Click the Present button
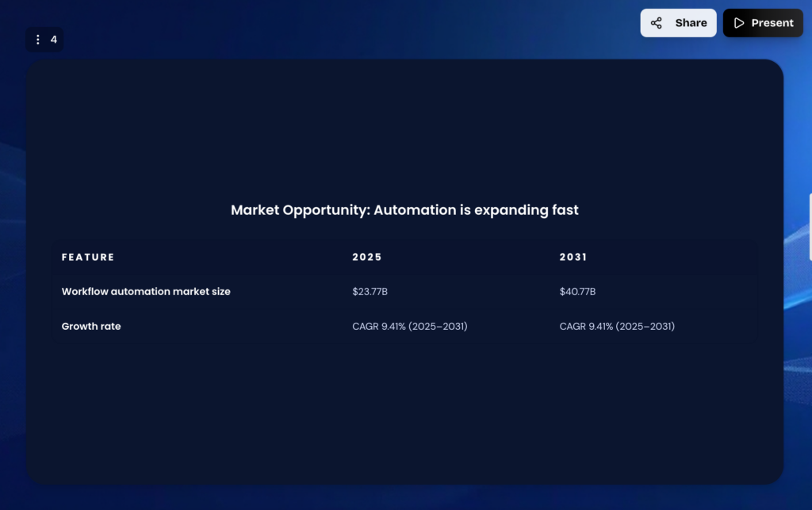The width and height of the screenshot is (812, 510). click(x=762, y=23)
